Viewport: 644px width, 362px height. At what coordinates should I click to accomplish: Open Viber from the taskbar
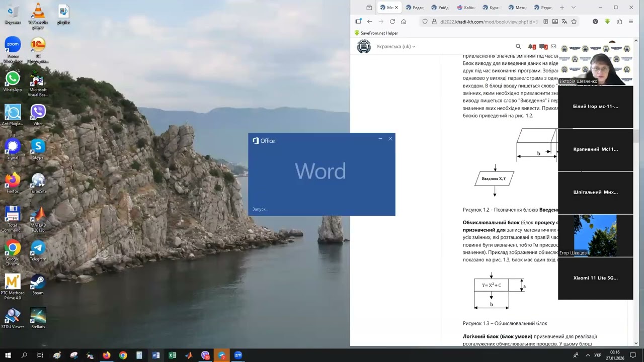(205, 355)
